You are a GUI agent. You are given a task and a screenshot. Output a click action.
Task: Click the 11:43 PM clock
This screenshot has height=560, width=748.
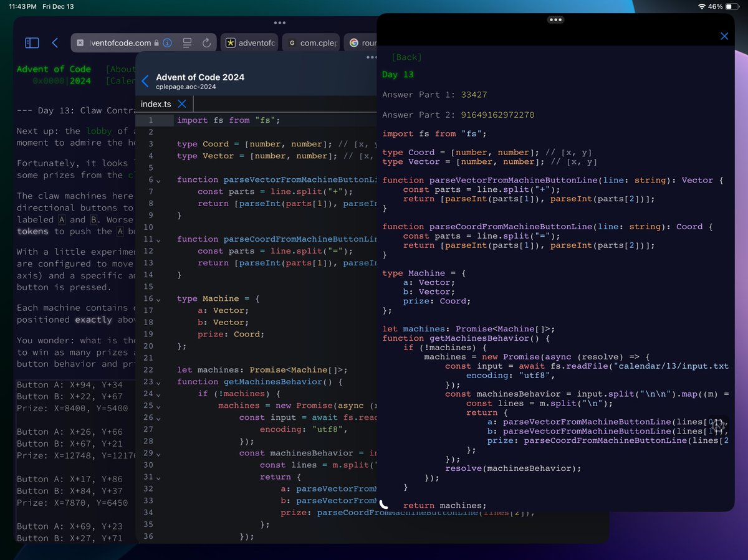(x=24, y=6)
